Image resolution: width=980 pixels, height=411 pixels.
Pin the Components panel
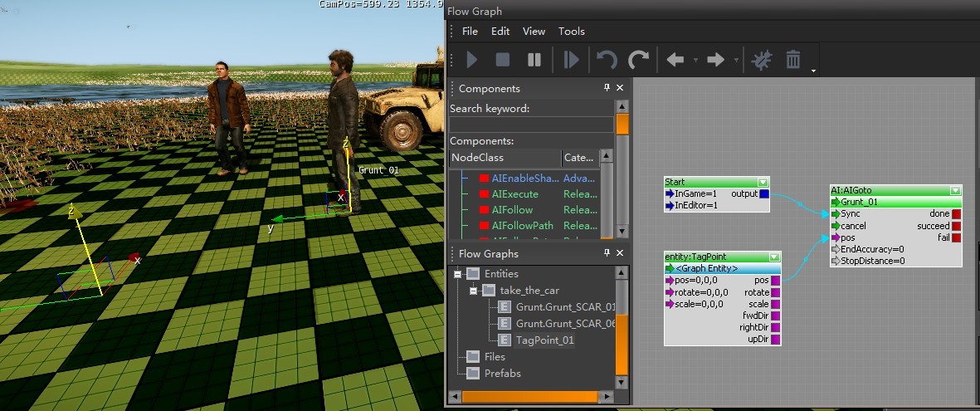point(607,88)
